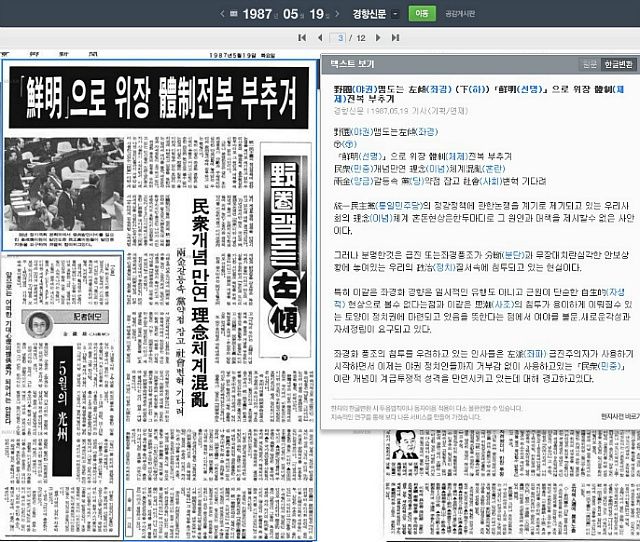Select the vertical 野圈맴도는 左傾 title box
This screenshot has width=640, height=542.
pos(285,250)
